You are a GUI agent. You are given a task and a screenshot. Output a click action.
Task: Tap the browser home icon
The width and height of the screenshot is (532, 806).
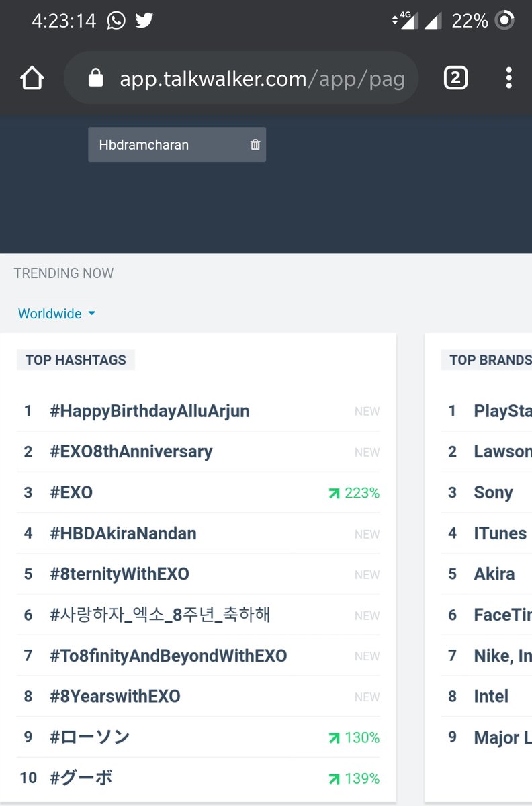click(32, 79)
